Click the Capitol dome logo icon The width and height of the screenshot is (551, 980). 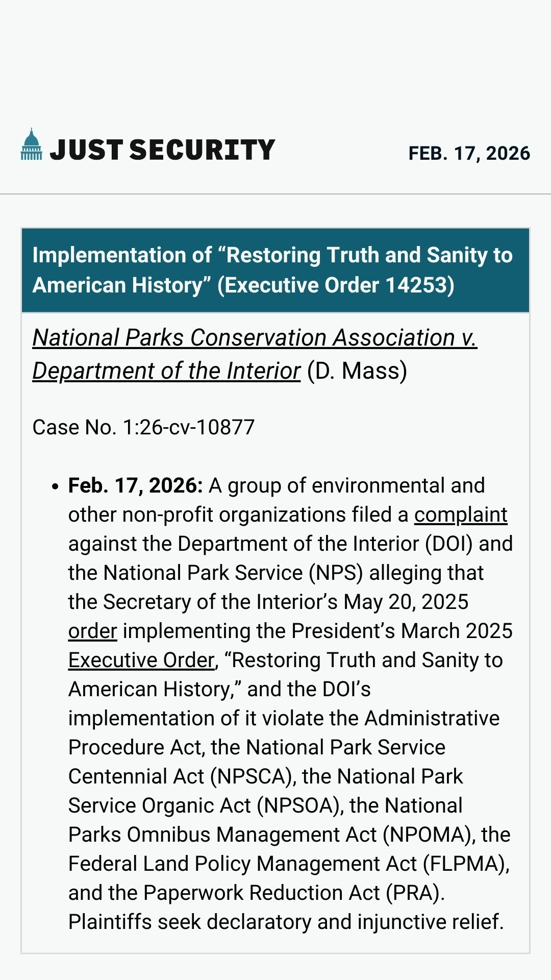click(31, 144)
